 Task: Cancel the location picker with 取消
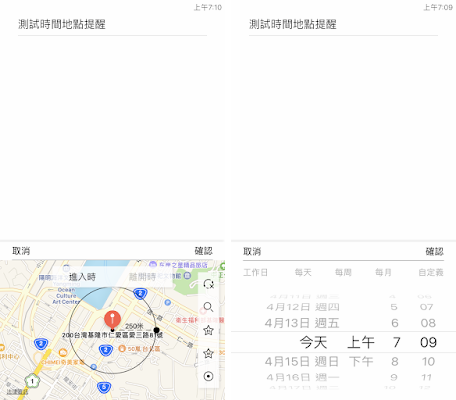tap(21, 251)
